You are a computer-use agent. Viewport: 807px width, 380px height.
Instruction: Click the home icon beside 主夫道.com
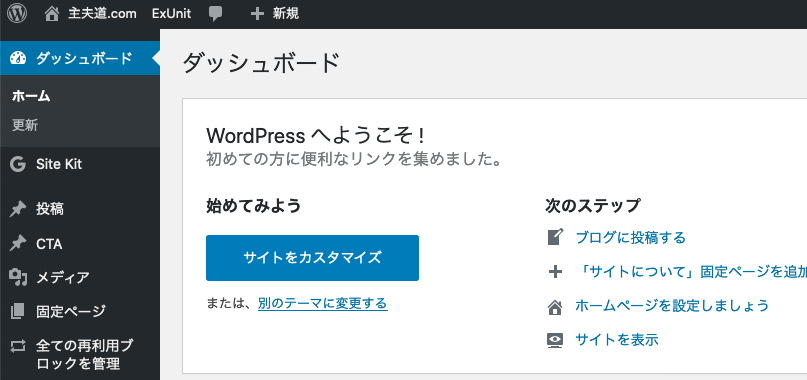[52, 14]
